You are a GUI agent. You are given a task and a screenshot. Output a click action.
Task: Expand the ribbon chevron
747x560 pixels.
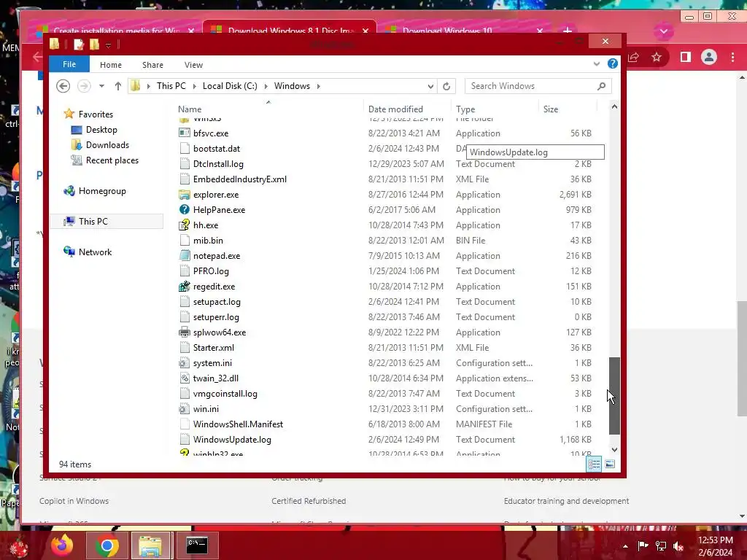[x=597, y=64]
